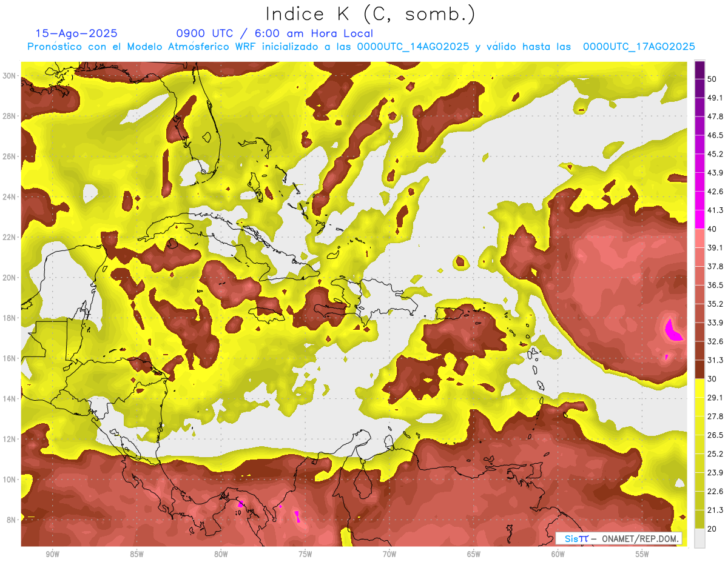The image size is (728, 562).
Task: Pick the dark brown colorbar segment between 30 and 31.3
Action: coord(699,369)
